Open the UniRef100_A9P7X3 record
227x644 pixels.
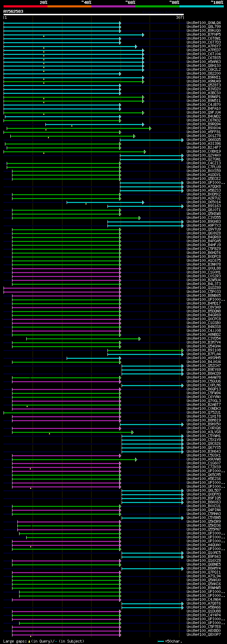point(204,226)
